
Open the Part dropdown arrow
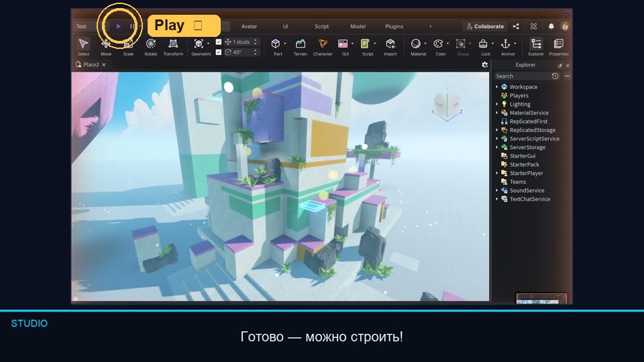[x=285, y=44]
